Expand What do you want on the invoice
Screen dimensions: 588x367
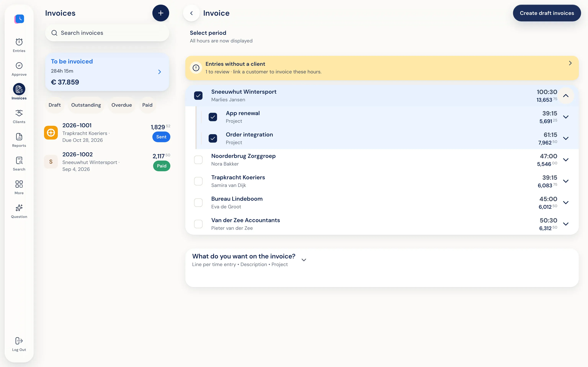(304, 260)
